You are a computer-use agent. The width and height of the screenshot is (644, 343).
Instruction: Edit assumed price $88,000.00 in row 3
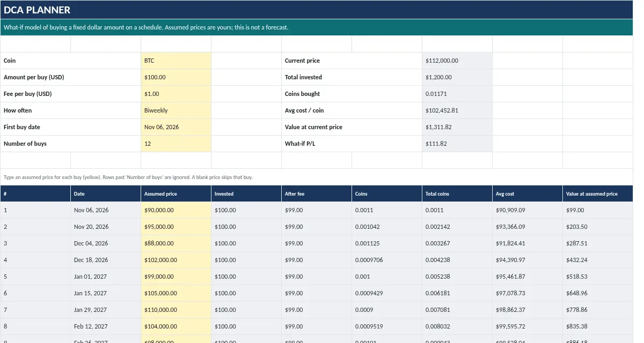tap(176, 243)
